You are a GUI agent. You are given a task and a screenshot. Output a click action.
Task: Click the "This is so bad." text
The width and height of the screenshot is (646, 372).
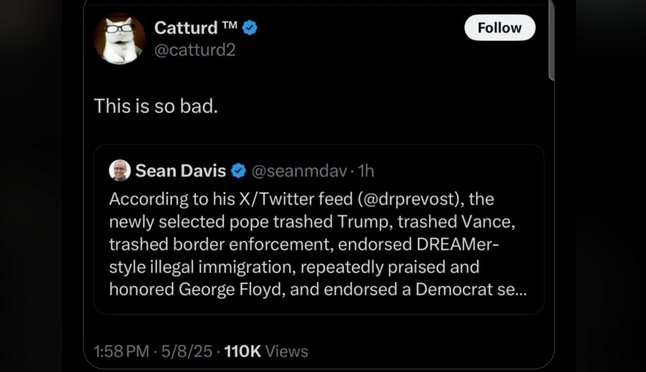click(156, 106)
